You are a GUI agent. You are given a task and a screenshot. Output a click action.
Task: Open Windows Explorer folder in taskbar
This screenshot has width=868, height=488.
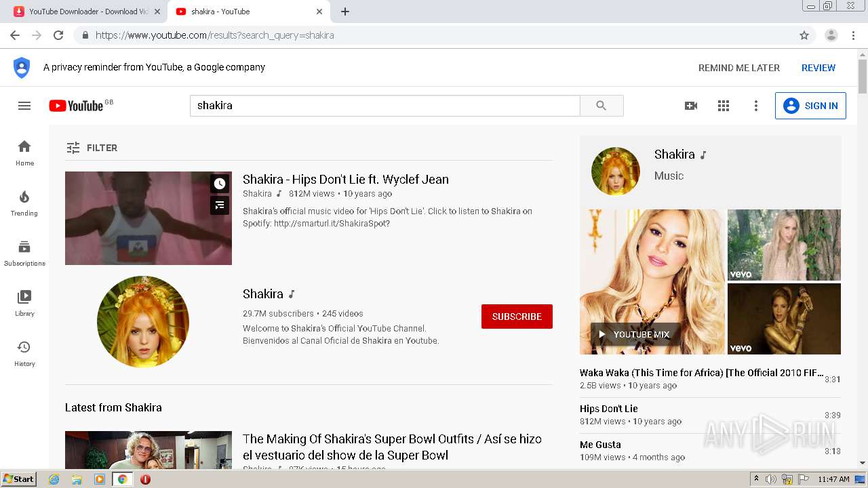(x=77, y=479)
